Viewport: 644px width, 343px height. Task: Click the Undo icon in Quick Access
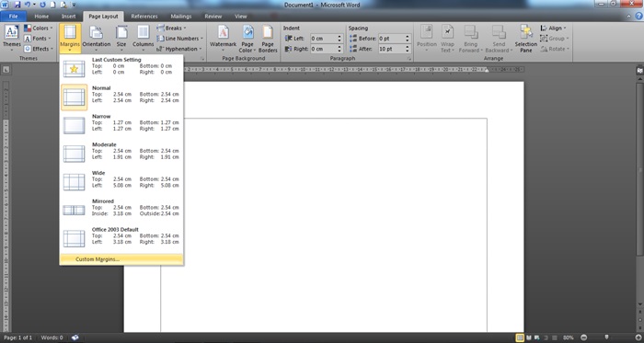pyautogui.click(x=28, y=5)
